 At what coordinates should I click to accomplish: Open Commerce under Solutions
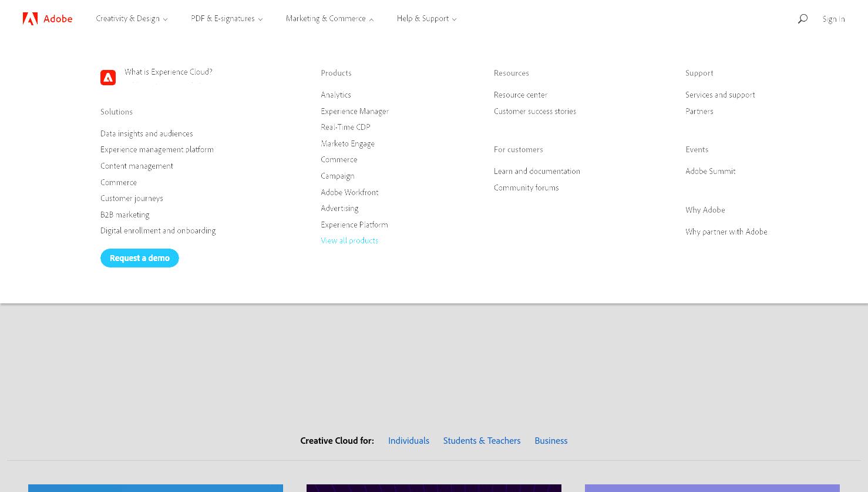click(119, 182)
